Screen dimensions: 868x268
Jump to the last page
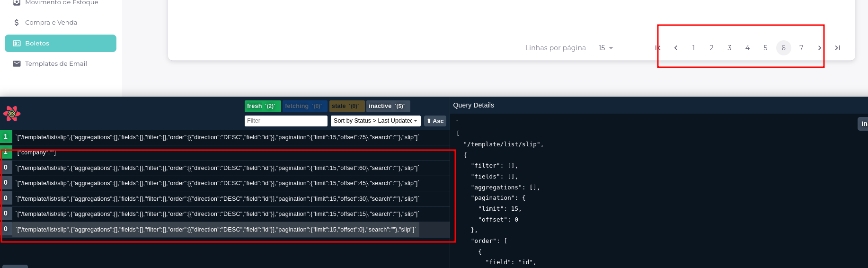838,48
